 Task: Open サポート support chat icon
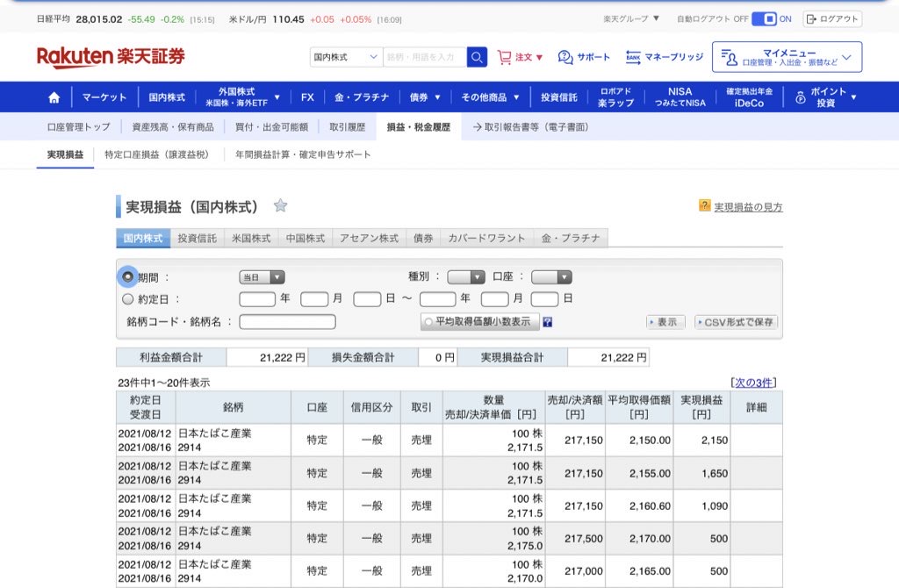coord(565,57)
